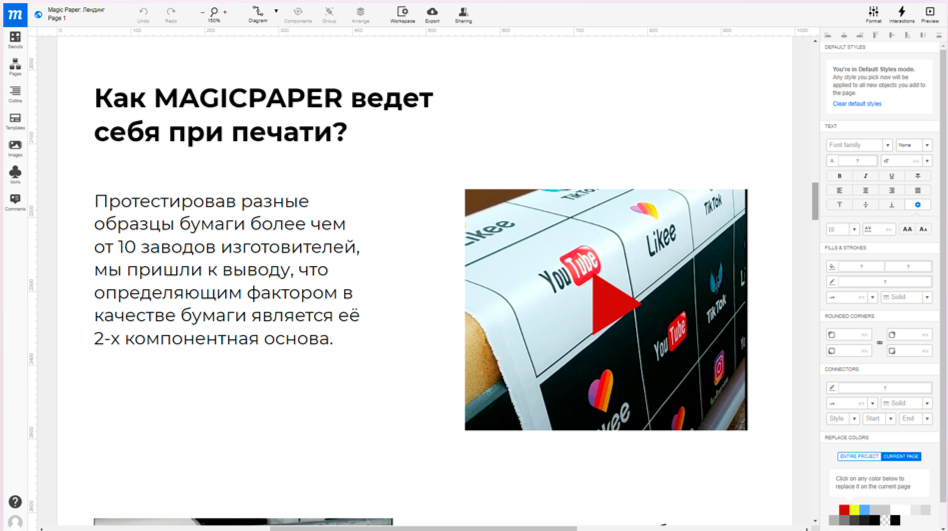The width and height of the screenshot is (948, 531).
Task: Open the Diagram tool dropdown arrow
Action: tap(276, 12)
